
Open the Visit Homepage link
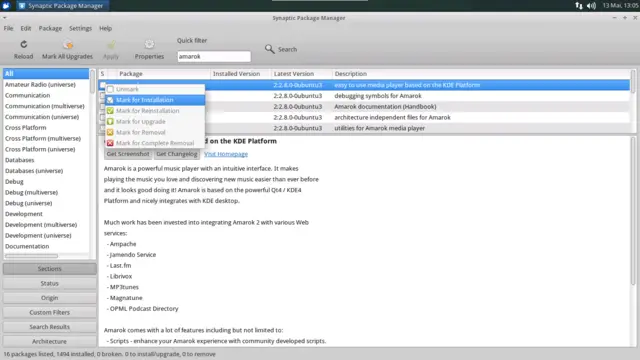point(226,154)
